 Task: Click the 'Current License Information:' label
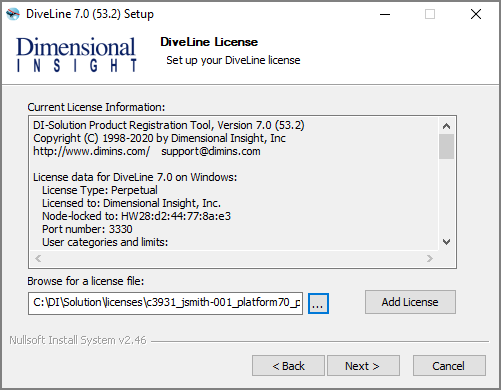point(96,107)
